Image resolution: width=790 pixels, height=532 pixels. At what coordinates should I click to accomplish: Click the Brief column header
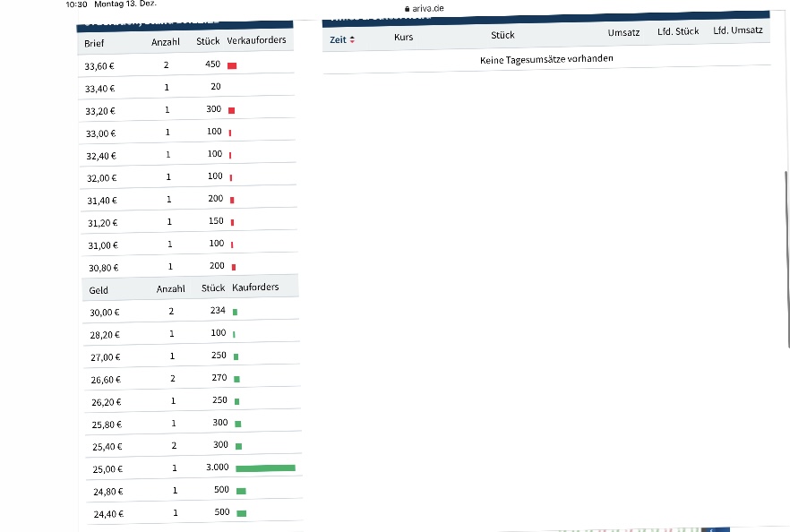[94, 43]
